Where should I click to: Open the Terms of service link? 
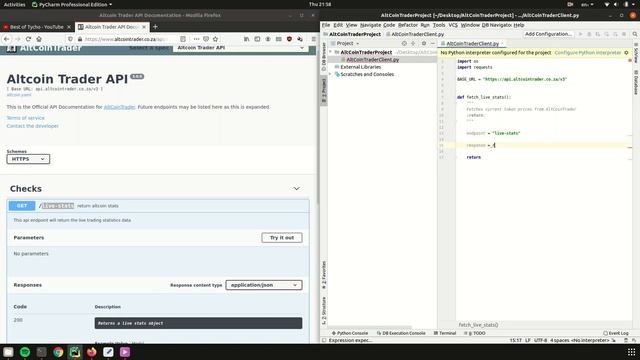(25, 118)
